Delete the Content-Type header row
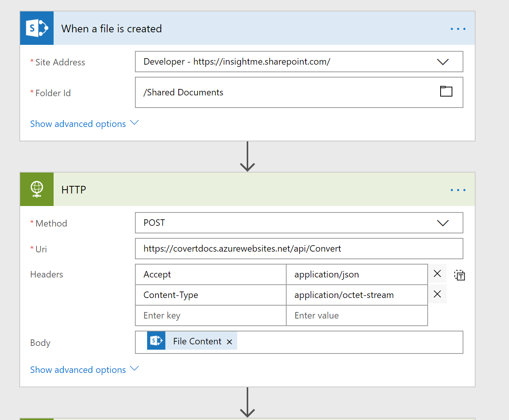The image size is (509, 420). point(437,294)
